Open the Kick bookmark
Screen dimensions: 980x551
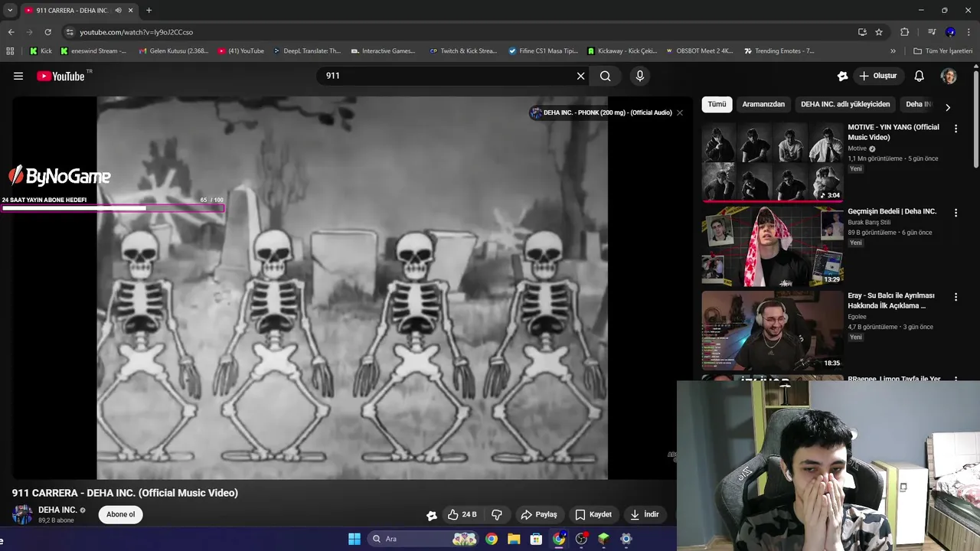coord(41,51)
